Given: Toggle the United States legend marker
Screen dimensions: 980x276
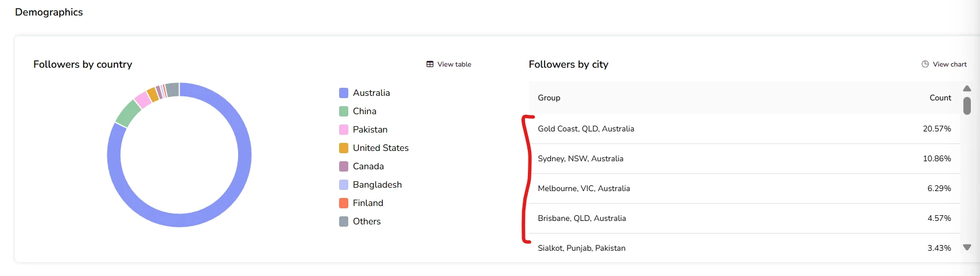Looking at the screenshot, I should [344, 148].
